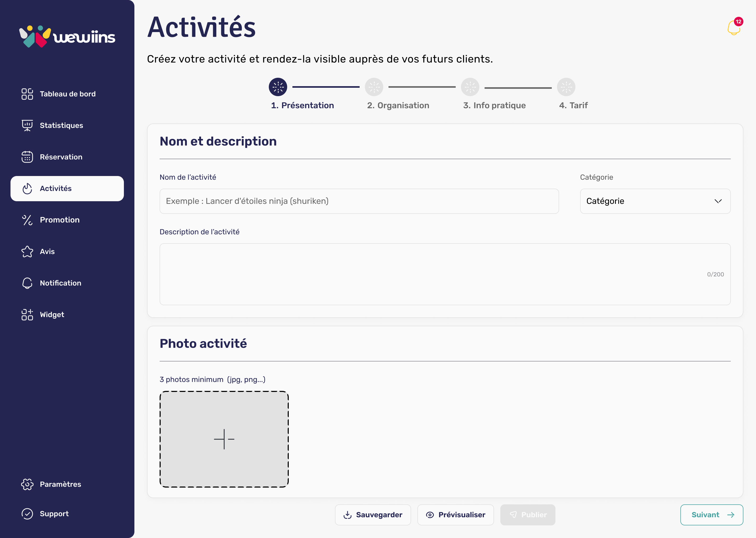Select Promotion in the sidebar

coord(67,220)
